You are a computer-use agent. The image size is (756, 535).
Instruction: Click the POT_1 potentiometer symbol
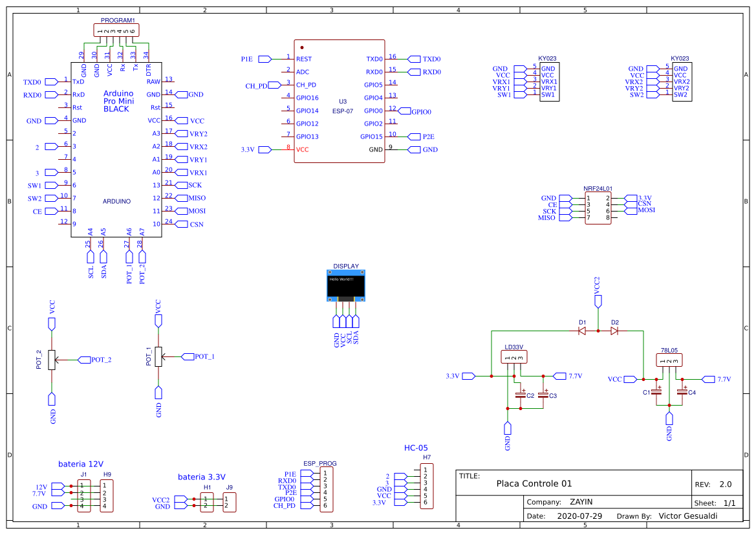tap(158, 357)
